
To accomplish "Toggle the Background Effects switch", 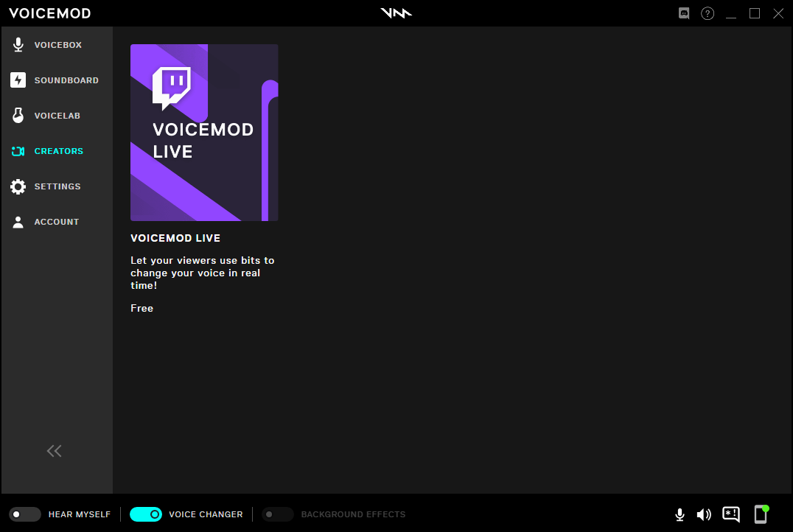I will tap(278, 514).
